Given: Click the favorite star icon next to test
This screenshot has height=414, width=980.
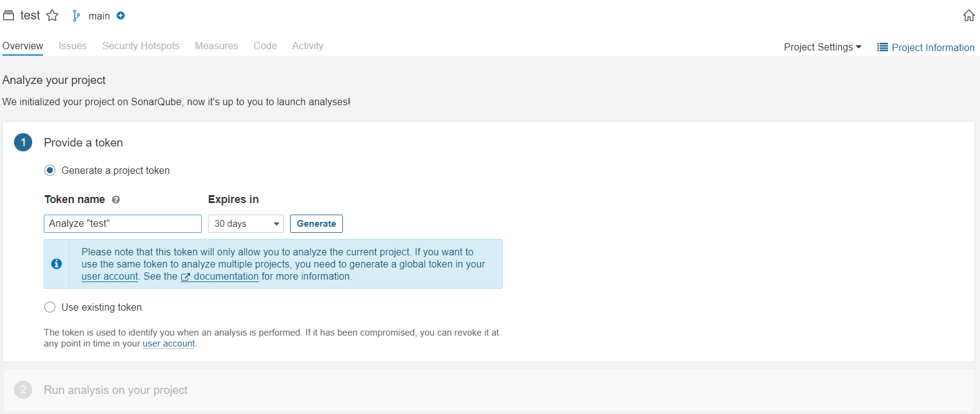Looking at the screenshot, I should [x=53, y=16].
